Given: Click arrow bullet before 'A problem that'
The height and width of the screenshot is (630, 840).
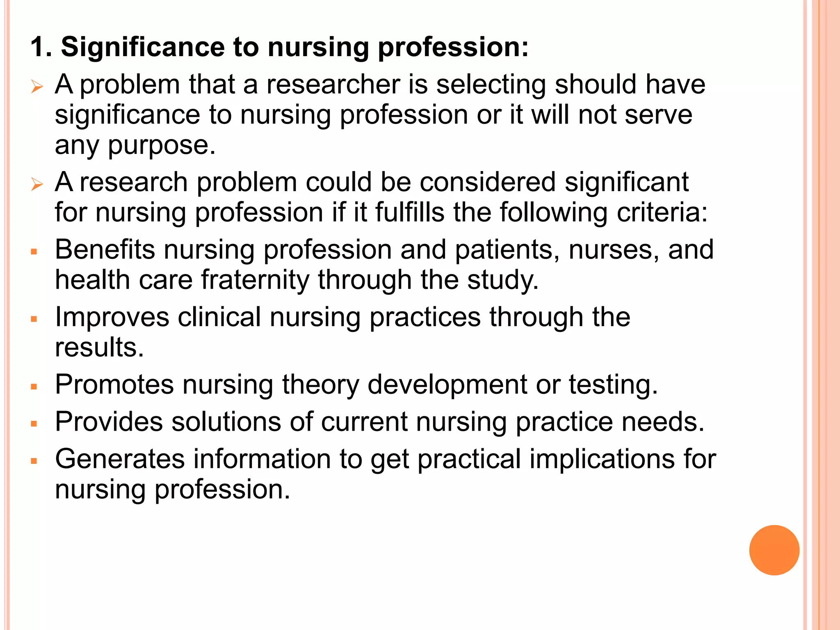Looking at the screenshot, I should pos(37,87).
